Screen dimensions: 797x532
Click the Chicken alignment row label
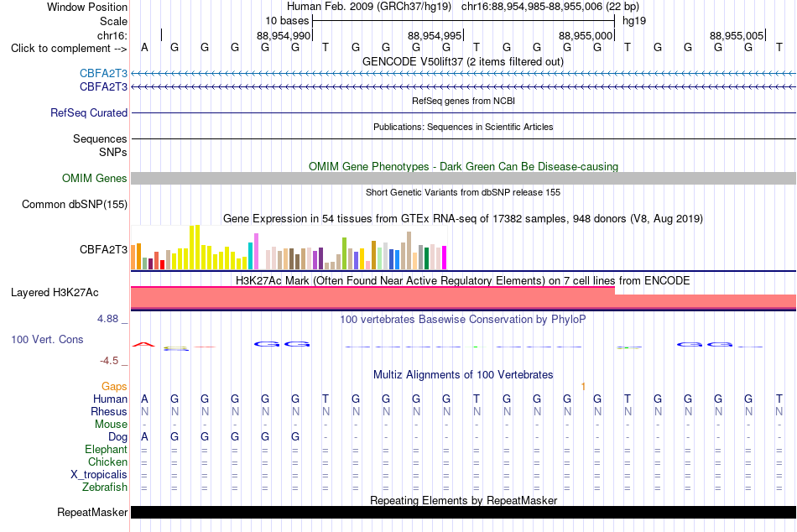pyautogui.click(x=107, y=462)
